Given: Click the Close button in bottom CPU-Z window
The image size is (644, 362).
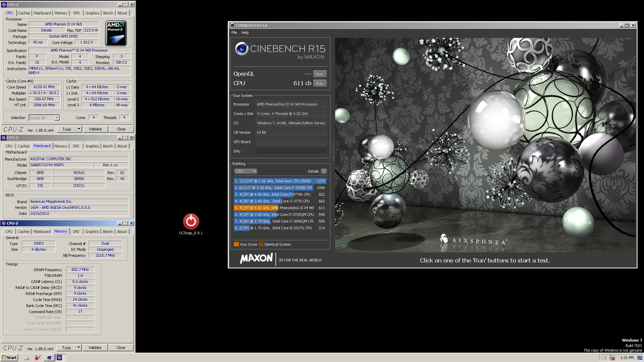Looking at the screenshot, I should [121, 348].
